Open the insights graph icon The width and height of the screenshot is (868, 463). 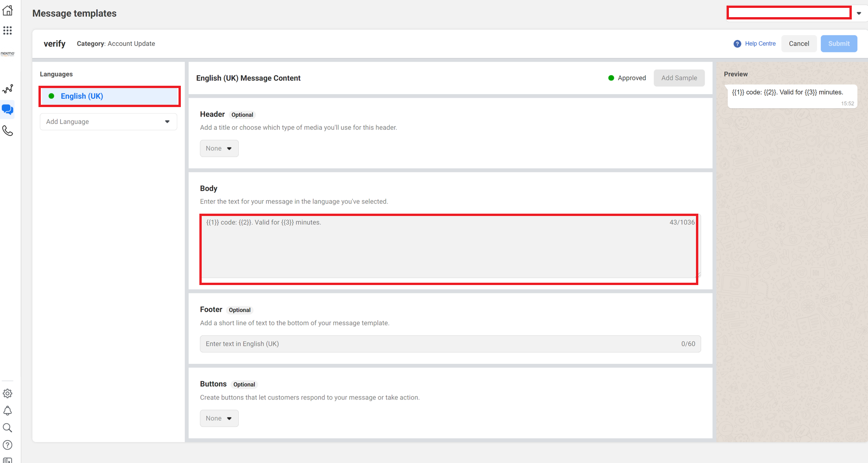coord(8,89)
